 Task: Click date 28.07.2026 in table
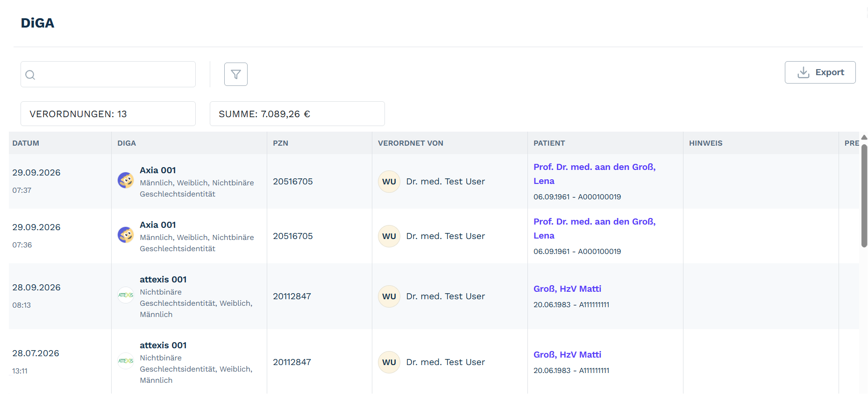(36, 353)
